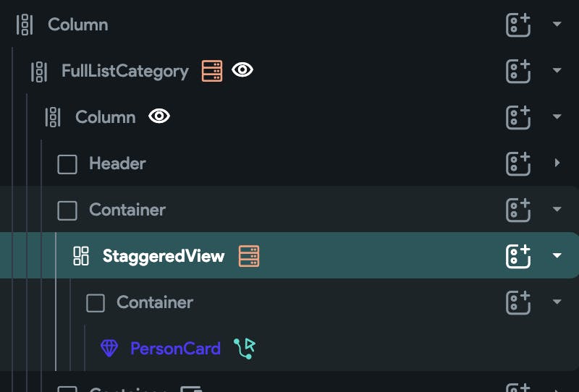This screenshot has height=392, width=579.
Task: Collapse the FullListCategory node
Action: [x=557, y=71]
